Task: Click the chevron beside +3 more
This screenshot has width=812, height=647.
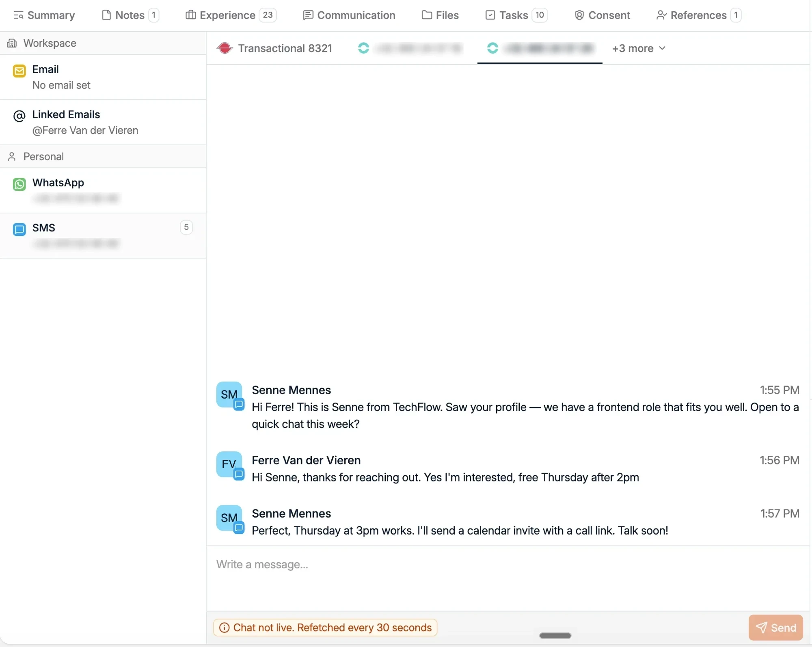Action: click(662, 48)
